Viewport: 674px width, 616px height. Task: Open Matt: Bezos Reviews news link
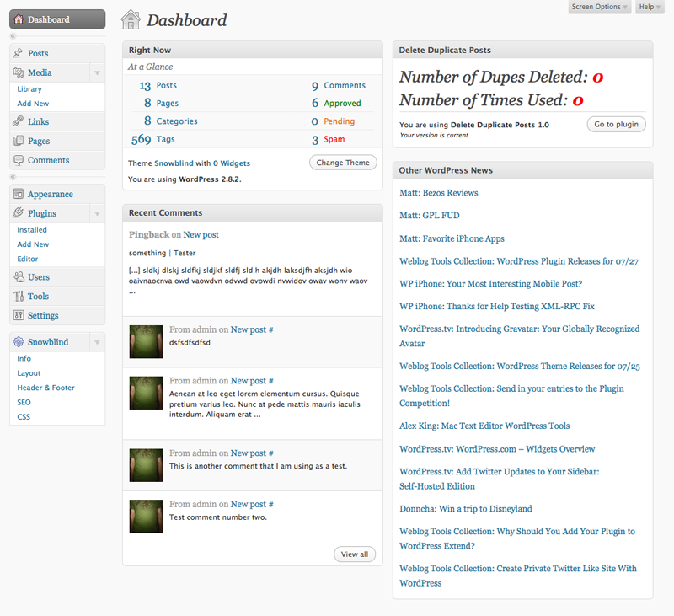438,193
